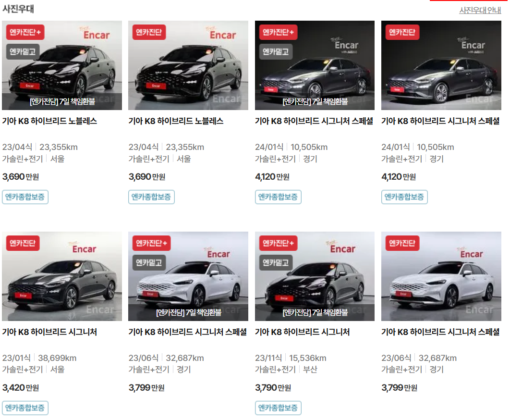Click 엔카종합보증 under the 엔카진단+ 4,120만원 listing
The image size is (510, 420).
278,197
